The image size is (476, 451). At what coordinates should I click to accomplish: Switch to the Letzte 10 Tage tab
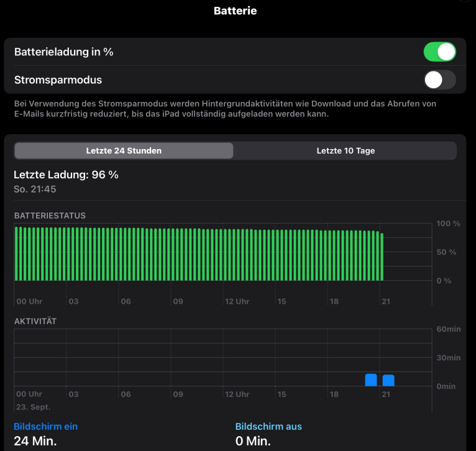[x=346, y=151]
